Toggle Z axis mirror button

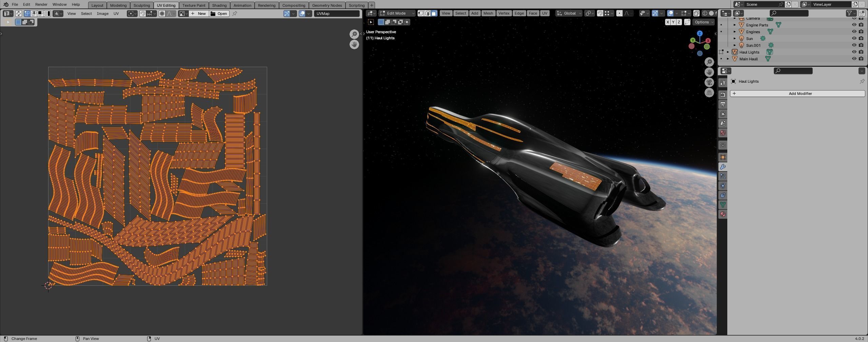pos(679,22)
